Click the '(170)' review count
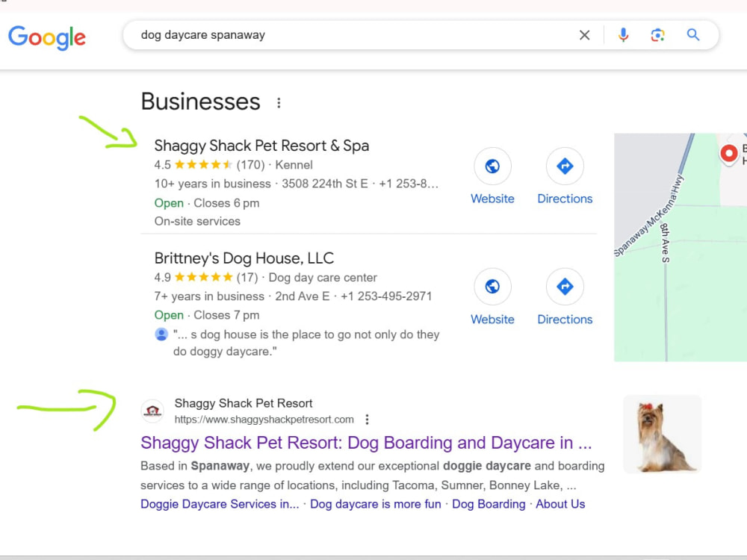Image resolution: width=747 pixels, height=560 pixels. pyautogui.click(x=250, y=165)
